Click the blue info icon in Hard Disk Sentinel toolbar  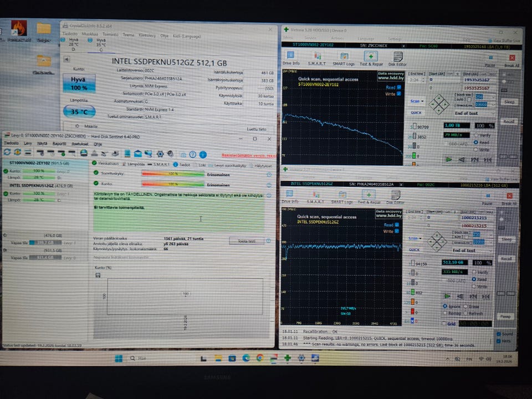(203, 155)
